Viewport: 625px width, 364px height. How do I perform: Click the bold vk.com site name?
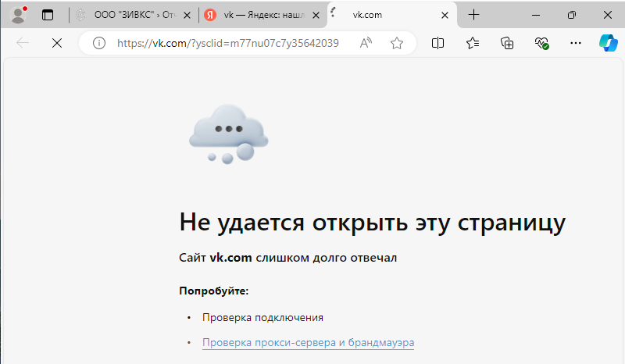(230, 258)
